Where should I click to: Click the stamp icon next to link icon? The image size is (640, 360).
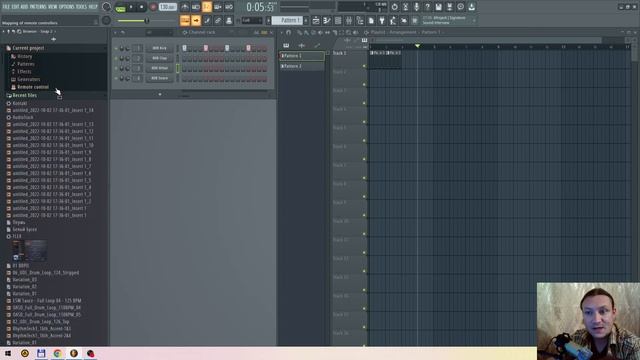coord(229,20)
